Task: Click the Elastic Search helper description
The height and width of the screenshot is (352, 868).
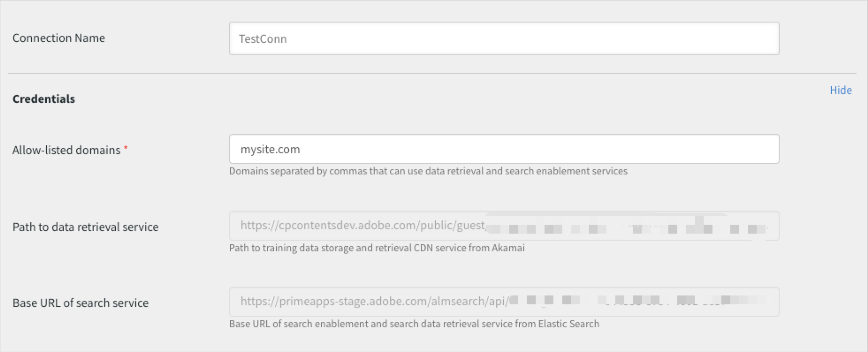Action: [414, 324]
